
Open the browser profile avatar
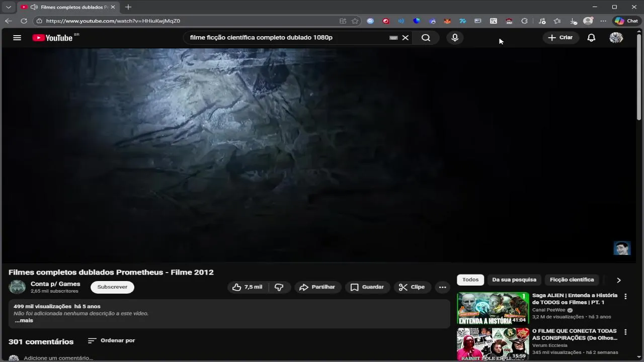tap(588, 21)
